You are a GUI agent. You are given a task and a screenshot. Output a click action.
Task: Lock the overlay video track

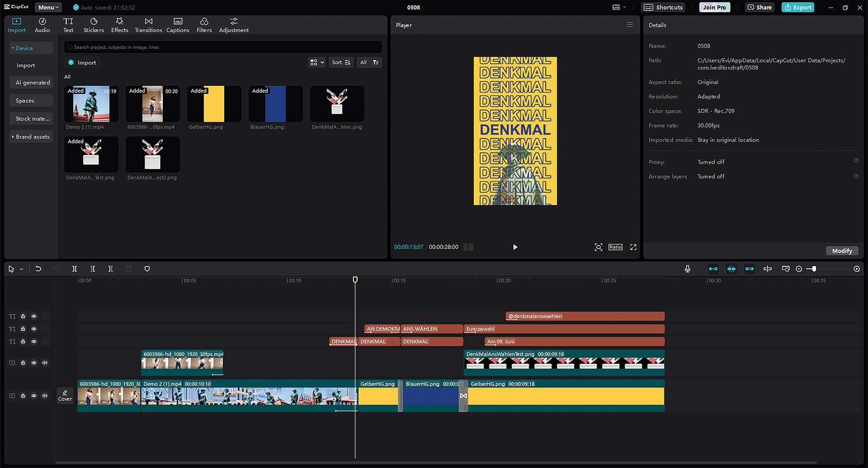click(23, 363)
